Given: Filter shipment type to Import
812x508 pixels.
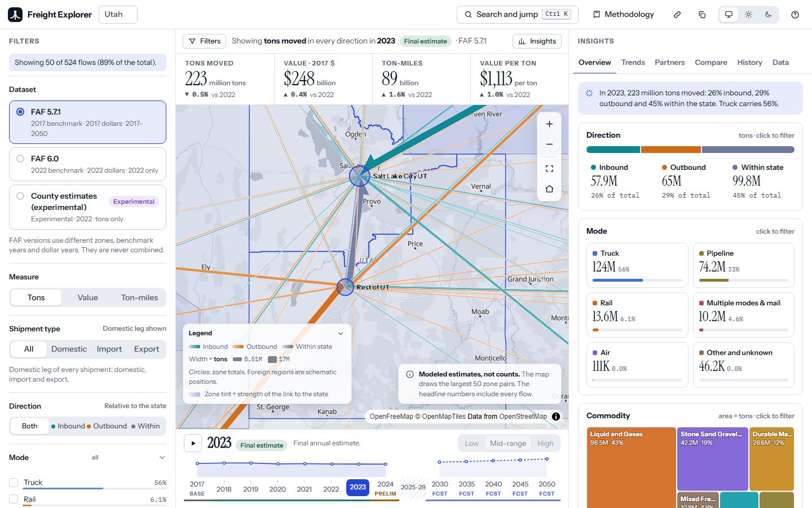Looking at the screenshot, I should pos(109,349).
